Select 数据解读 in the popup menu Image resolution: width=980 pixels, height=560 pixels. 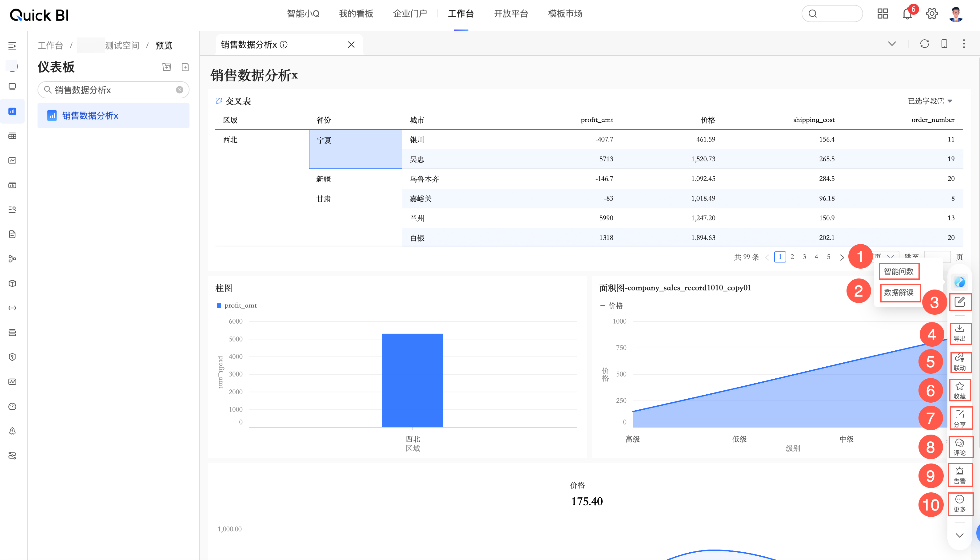click(x=898, y=293)
